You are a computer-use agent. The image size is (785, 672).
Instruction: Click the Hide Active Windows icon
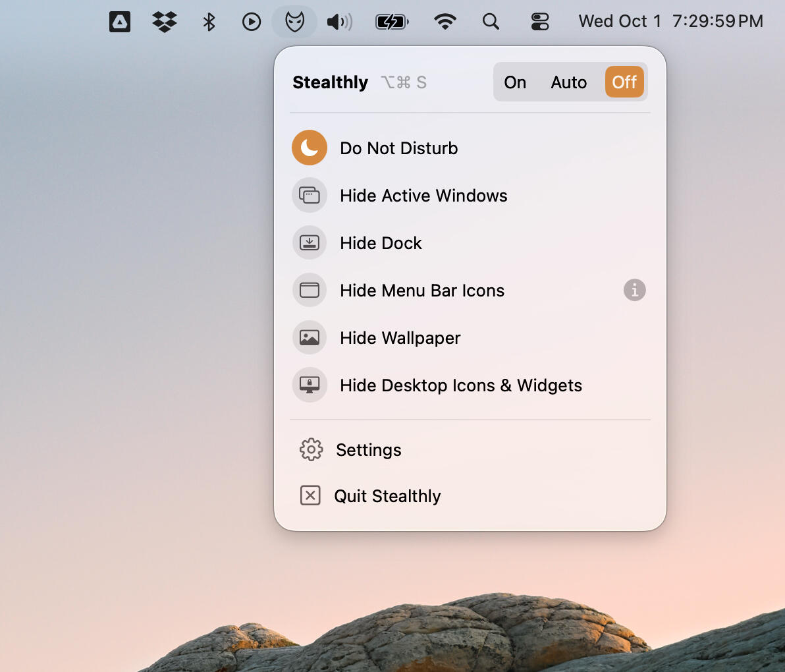point(310,195)
